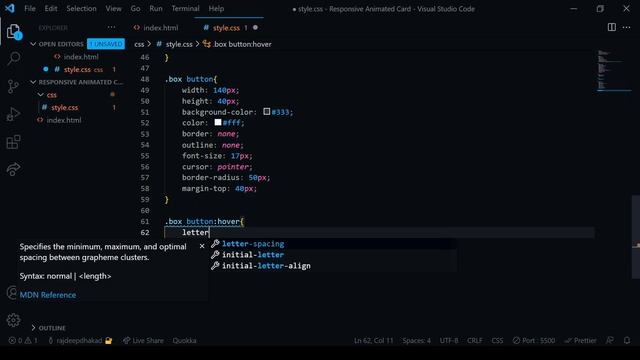This screenshot has width=640, height=360.
Task: Change UTF-8 encoding in status bar
Action: [449, 340]
